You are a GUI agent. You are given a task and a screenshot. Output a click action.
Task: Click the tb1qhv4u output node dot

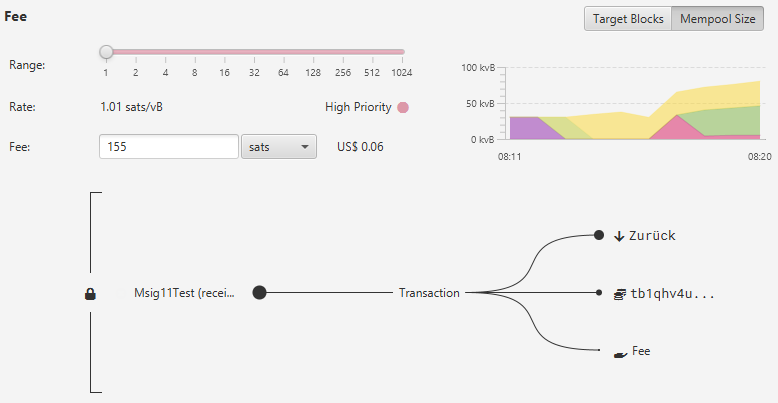click(x=599, y=293)
